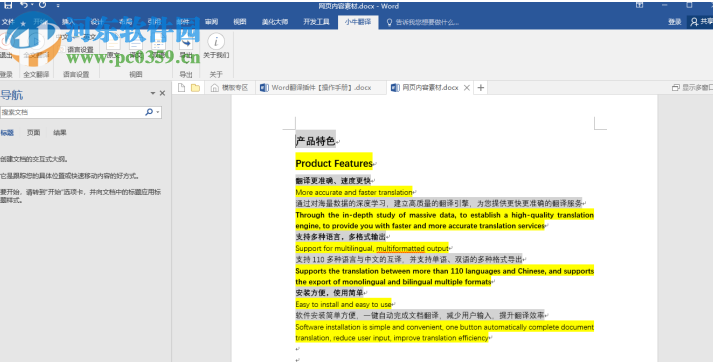Click the word multiformatted with red underline
This screenshot has width=713, height=362.
401,248
